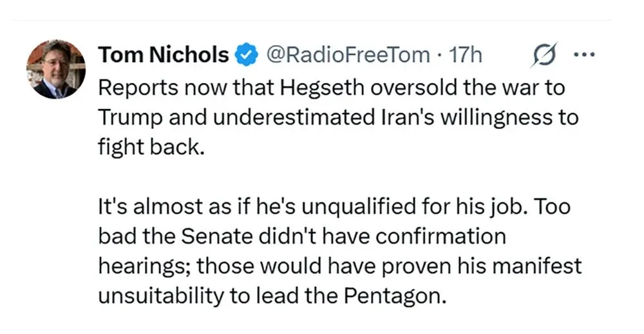Open Tom Nichols' profile picture

click(56, 69)
